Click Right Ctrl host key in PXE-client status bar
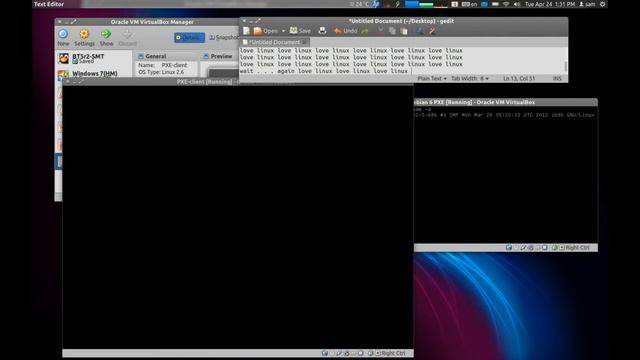This screenshot has width=640, height=360. pos(393,353)
